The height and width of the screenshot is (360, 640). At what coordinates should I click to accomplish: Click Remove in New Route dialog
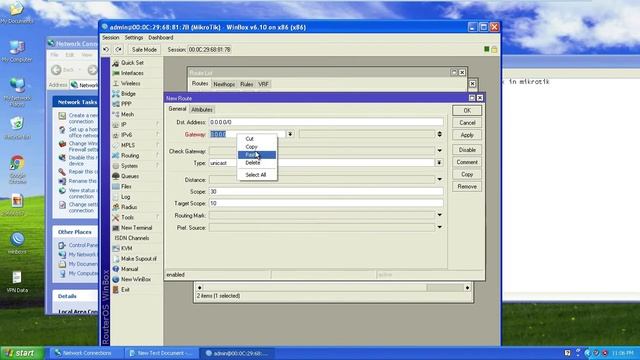467,187
